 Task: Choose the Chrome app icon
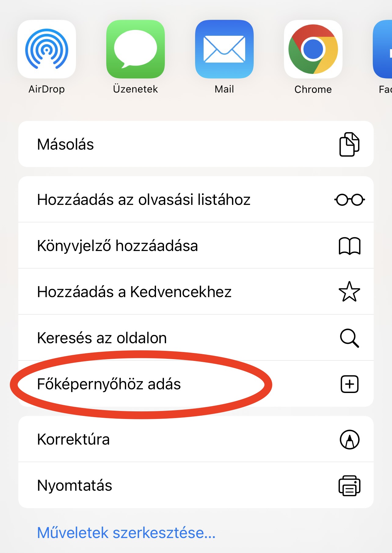(x=313, y=49)
